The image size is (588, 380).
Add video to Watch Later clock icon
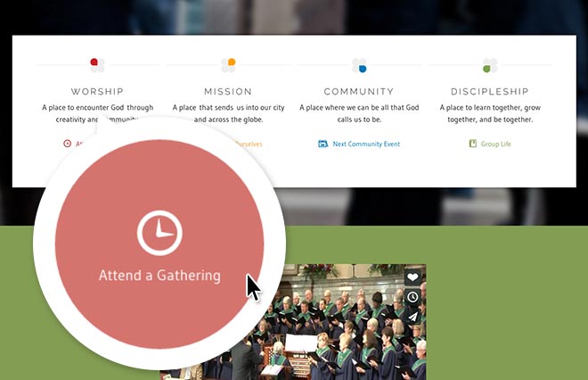(x=412, y=297)
